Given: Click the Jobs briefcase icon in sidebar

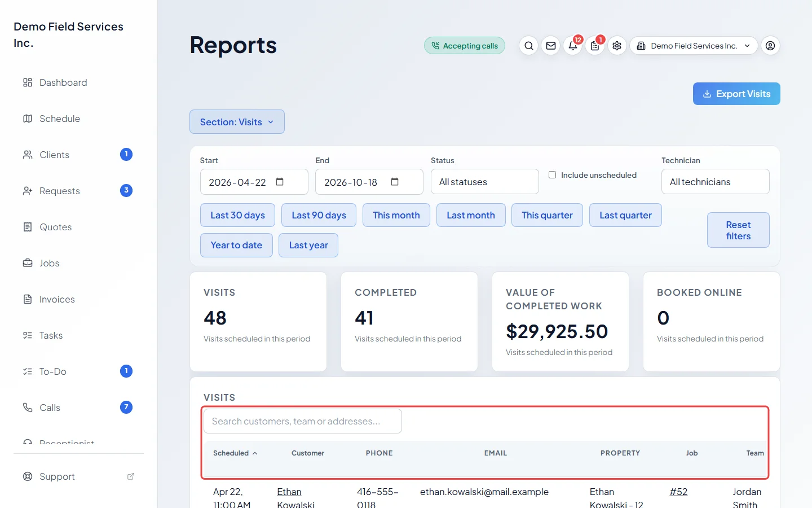Looking at the screenshot, I should point(28,263).
